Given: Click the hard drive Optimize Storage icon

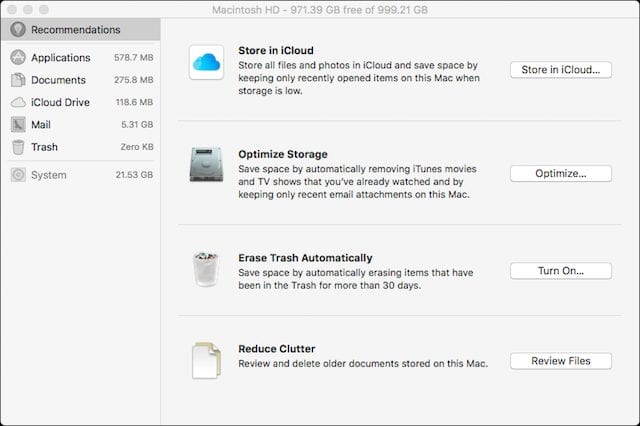Looking at the screenshot, I should pyautogui.click(x=206, y=166).
